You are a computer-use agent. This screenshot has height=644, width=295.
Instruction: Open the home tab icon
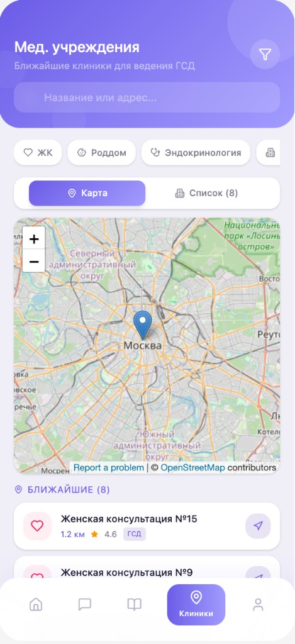point(36,604)
